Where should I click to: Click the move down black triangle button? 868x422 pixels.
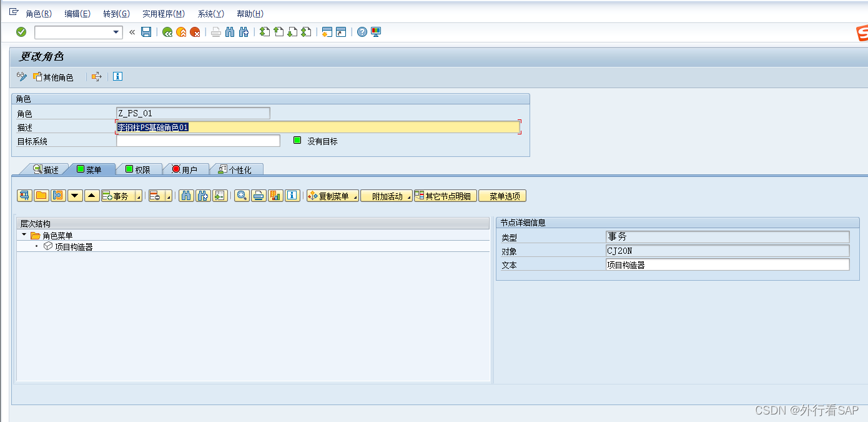75,196
